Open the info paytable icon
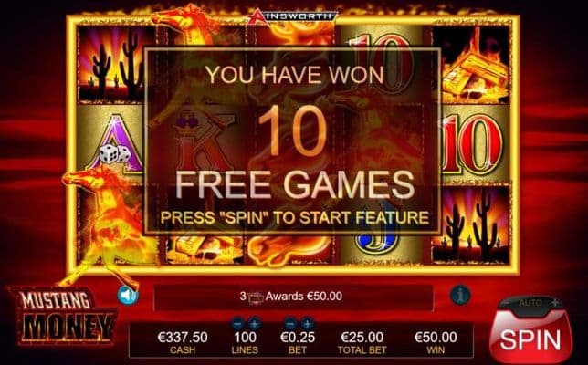588x365 pixels. pos(460,295)
